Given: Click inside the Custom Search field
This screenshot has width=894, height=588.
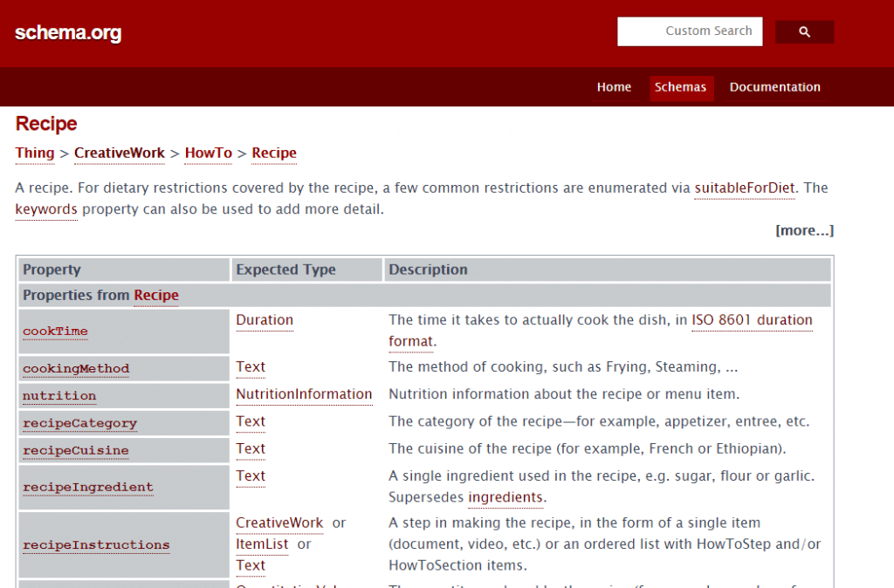Looking at the screenshot, I should click(x=690, y=31).
